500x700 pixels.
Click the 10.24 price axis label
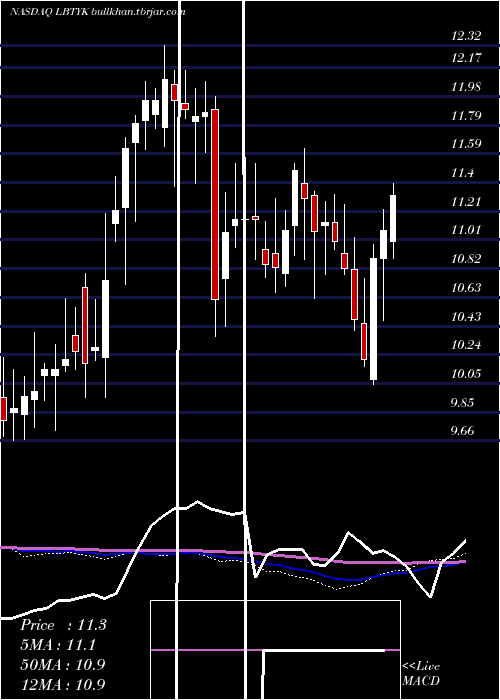pos(466,345)
